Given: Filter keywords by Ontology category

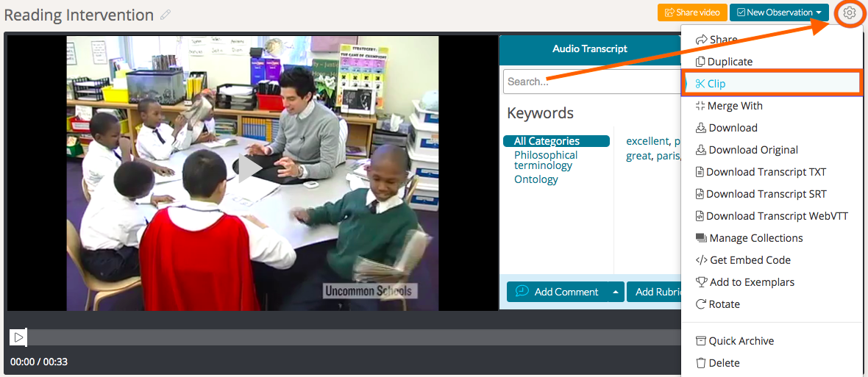Looking at the screenshot, I should coord(536,179).
